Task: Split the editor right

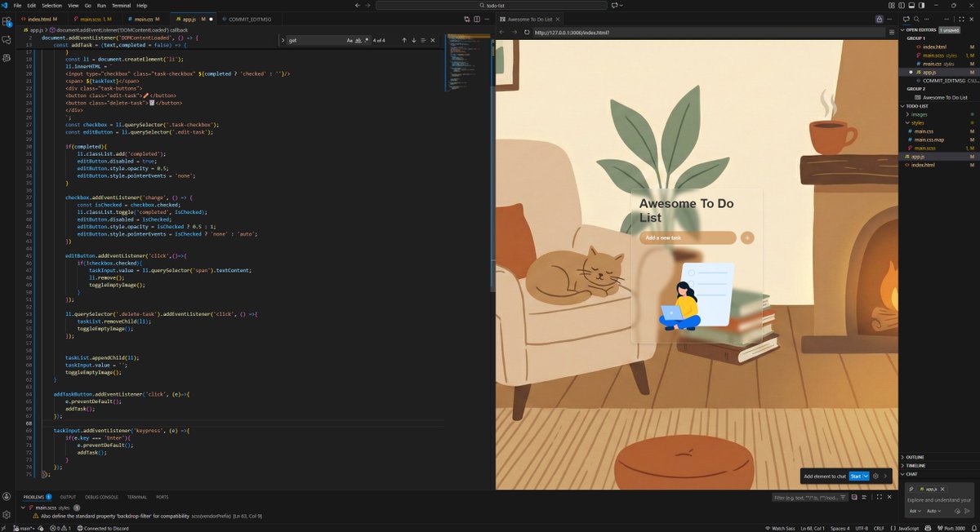Action: pos(477,19)
